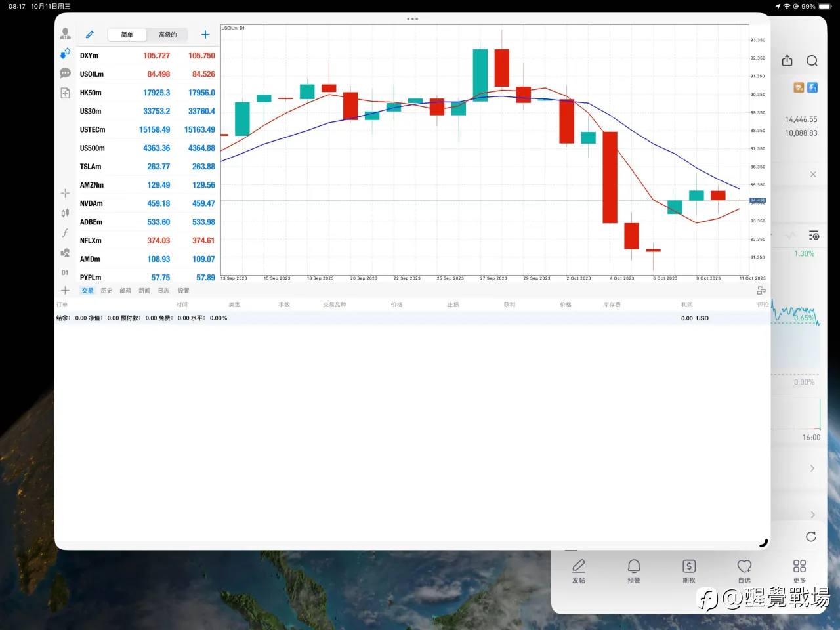Edit the symbol list with pencil icon

(x=90, y=35)
